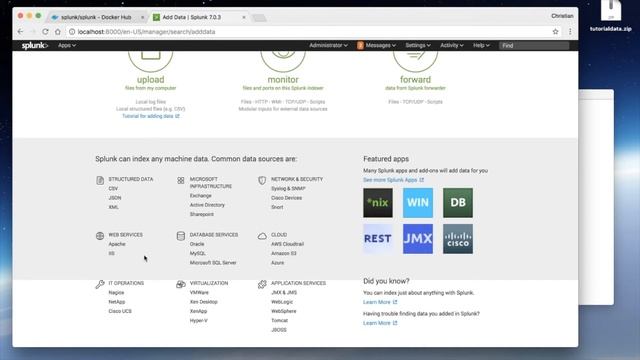Open the REST featured app tile

point(378,239)
